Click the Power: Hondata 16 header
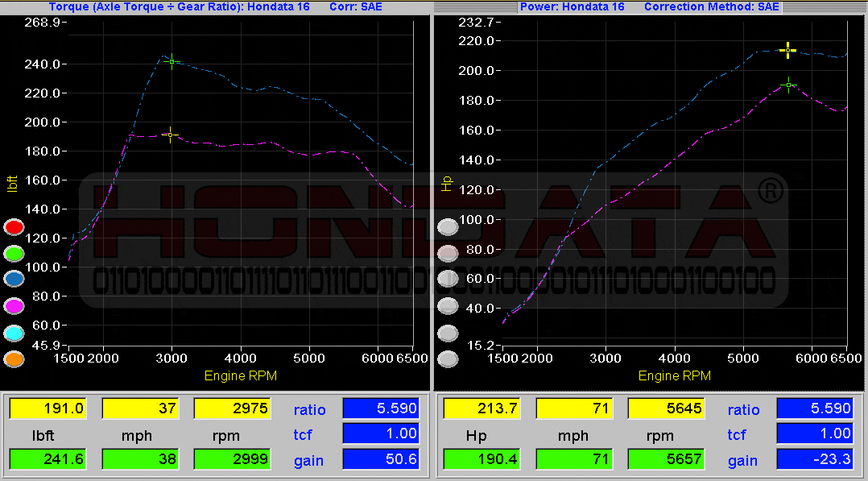868x481 pixels. coord(572,6)
